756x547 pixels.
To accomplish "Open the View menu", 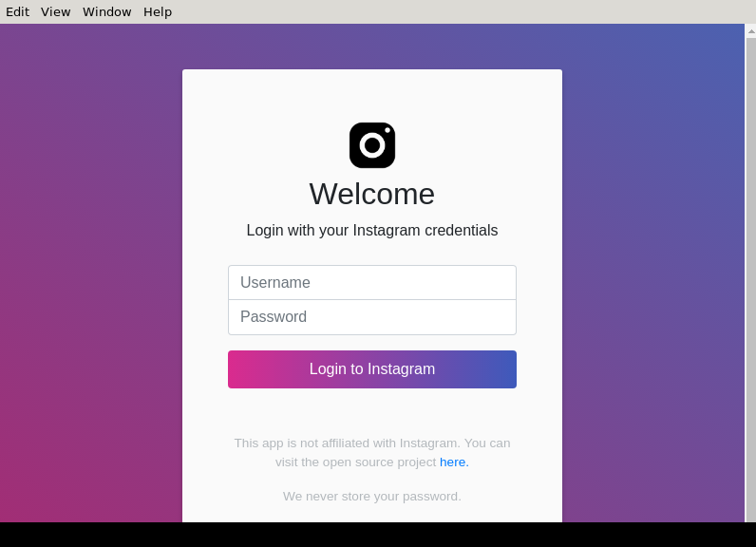I will click(x=55, y=11).
